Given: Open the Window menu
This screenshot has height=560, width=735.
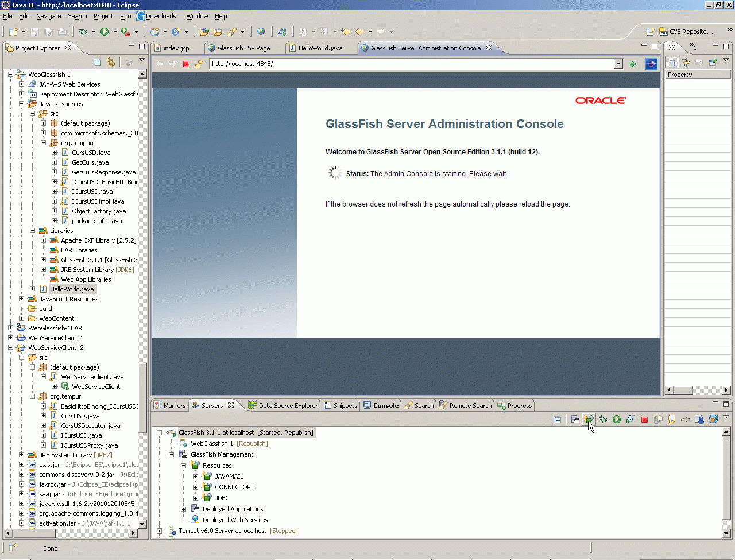Looking at the screenshot, I should coord(197,16).
